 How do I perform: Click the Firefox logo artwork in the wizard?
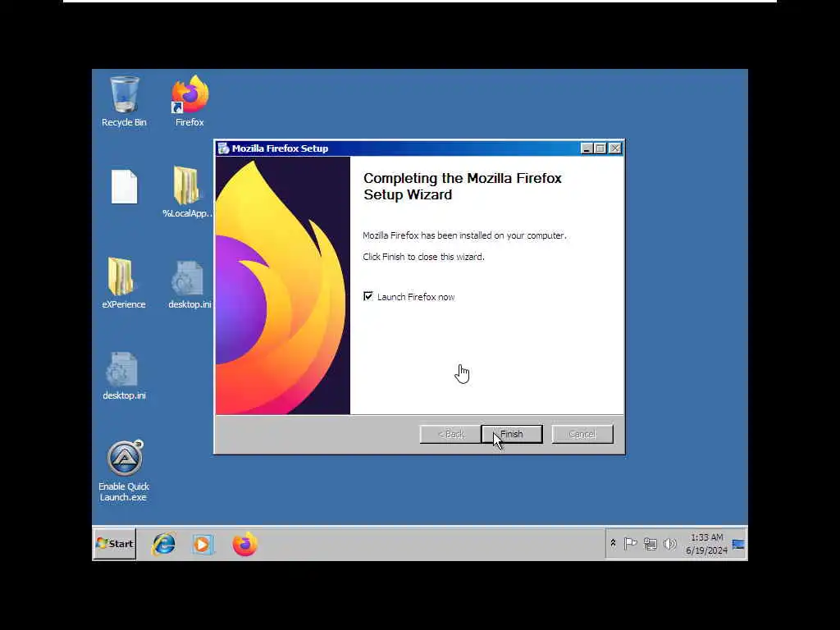click(x=283, y=285)
